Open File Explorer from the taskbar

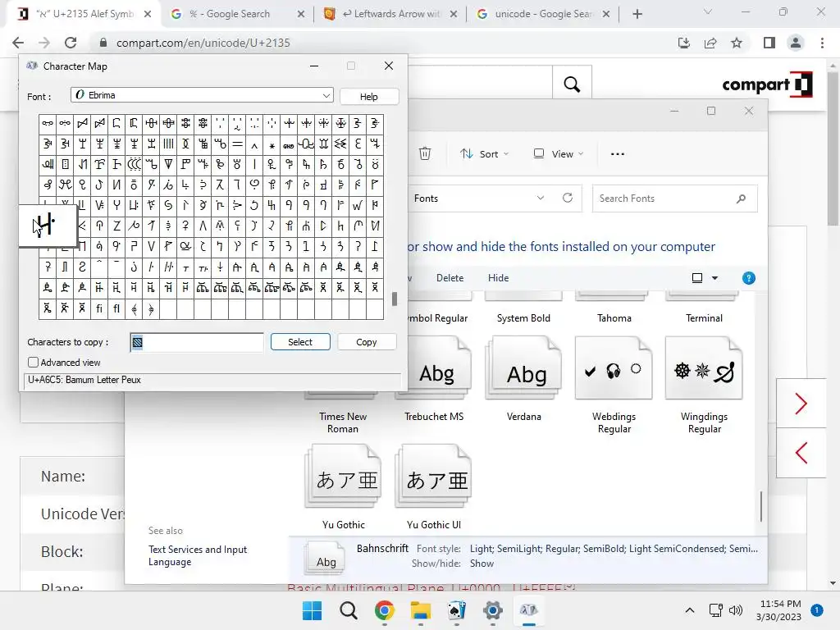[x=421, y=610]
